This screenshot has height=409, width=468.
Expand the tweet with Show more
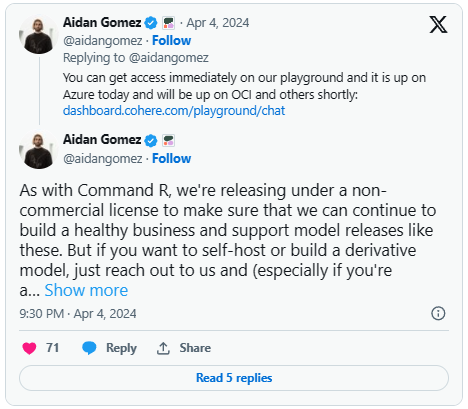(86, 290)
